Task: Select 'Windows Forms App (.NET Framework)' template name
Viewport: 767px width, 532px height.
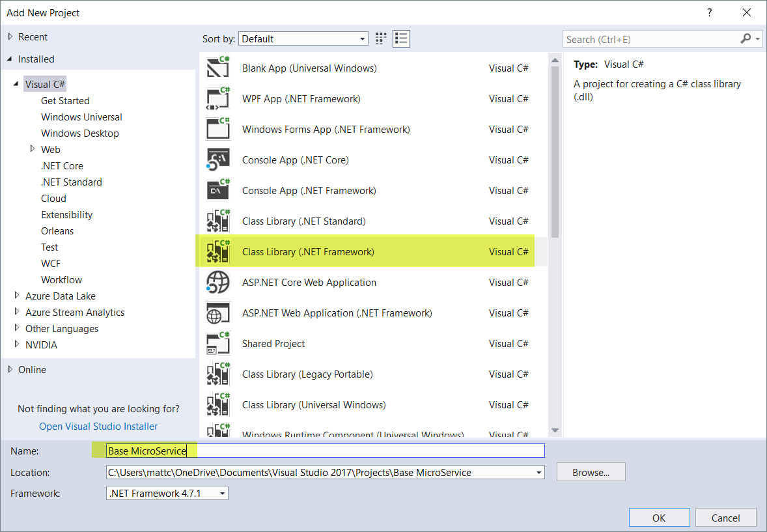Action: click(x=326, y=129)
